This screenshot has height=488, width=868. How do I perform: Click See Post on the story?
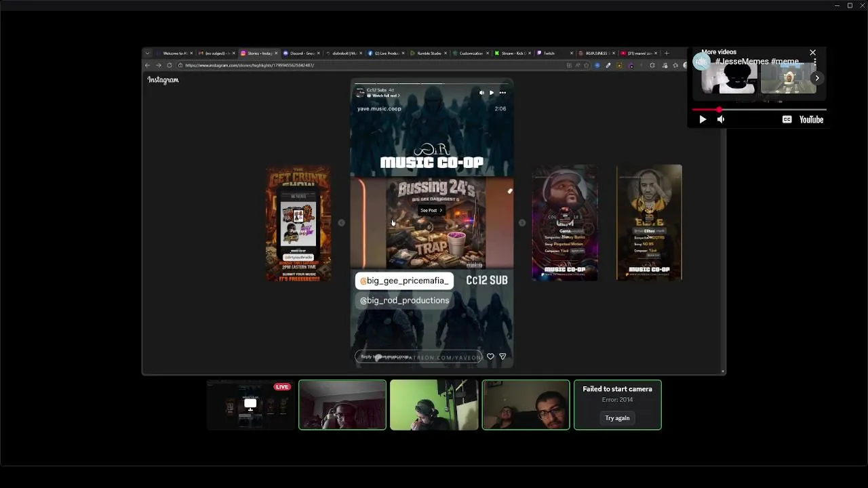pyautogui.click(x=431, y=210)
